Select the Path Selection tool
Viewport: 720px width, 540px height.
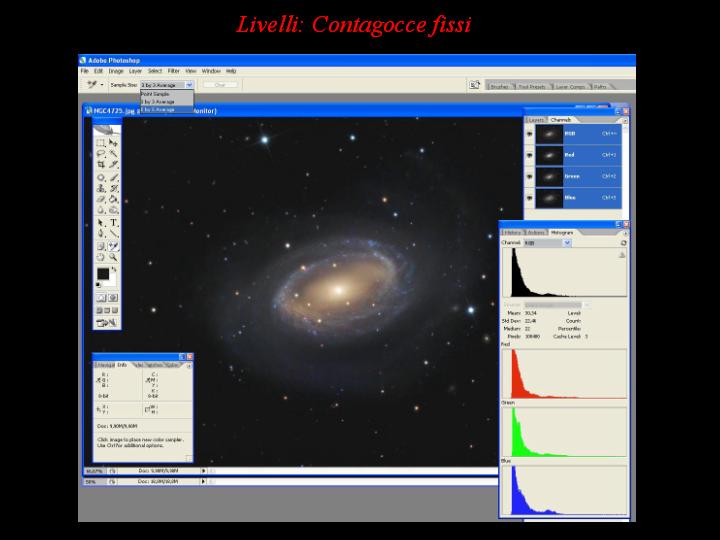click(101, 223)
